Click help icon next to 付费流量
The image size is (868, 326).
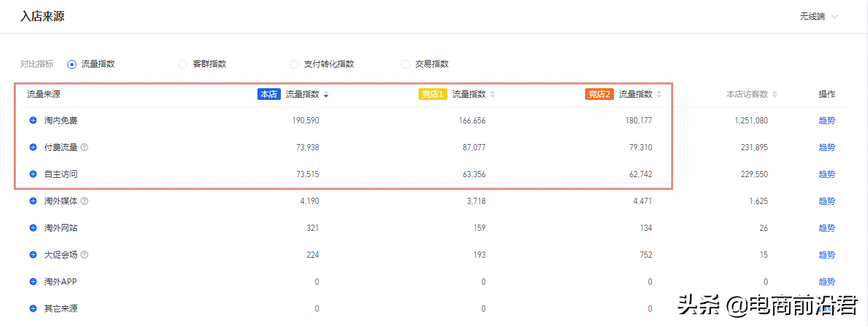coord(85,147)
